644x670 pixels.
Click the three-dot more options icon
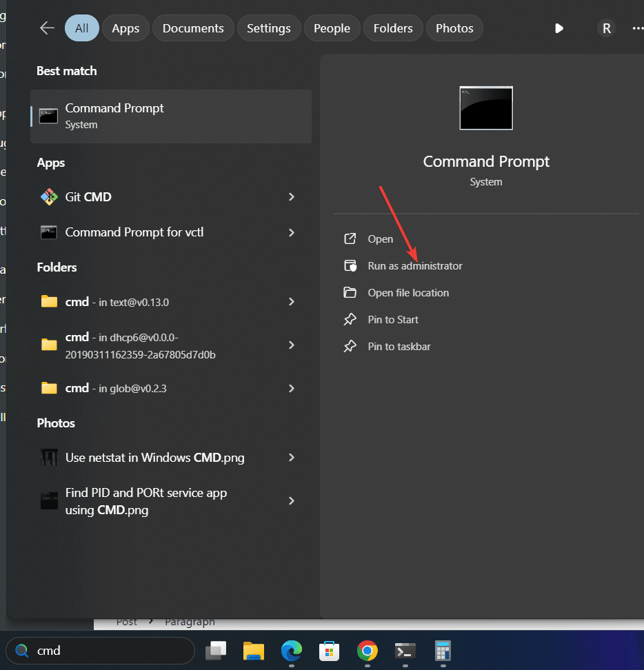pos(637,28)
